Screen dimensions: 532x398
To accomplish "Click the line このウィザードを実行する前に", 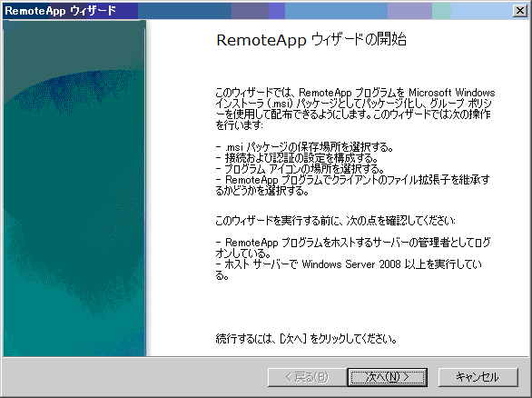I will tap(335, 221).
